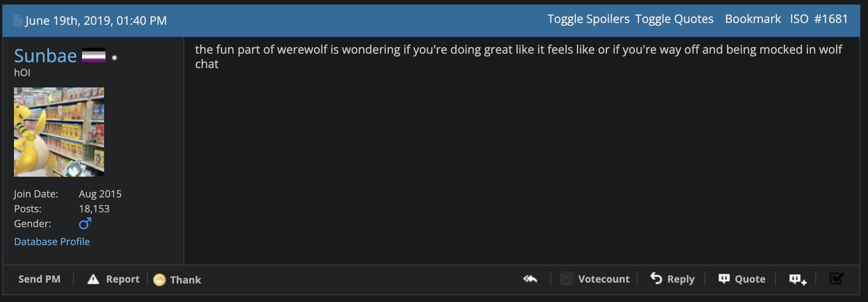Reply to this post
Viewport: 868px width, 302px height.
click(x=672, y=279)
